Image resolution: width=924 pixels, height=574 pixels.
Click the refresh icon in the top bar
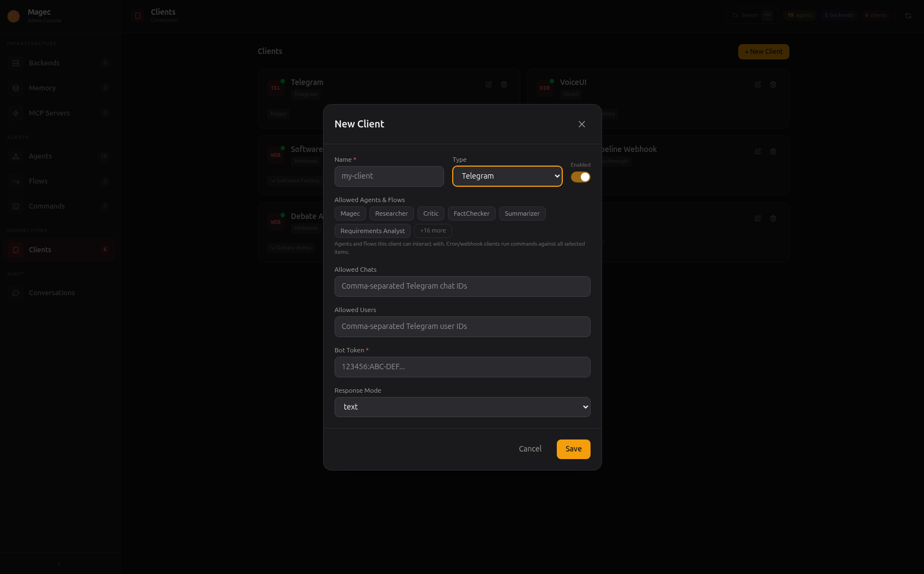(x=909, y=15)
